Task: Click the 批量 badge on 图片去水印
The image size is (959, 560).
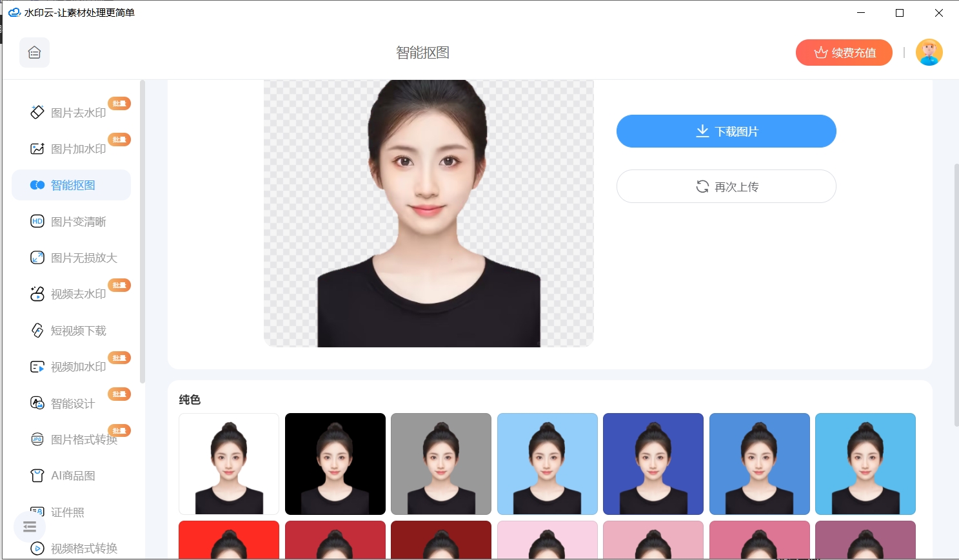Action: [x=119, y=103]
